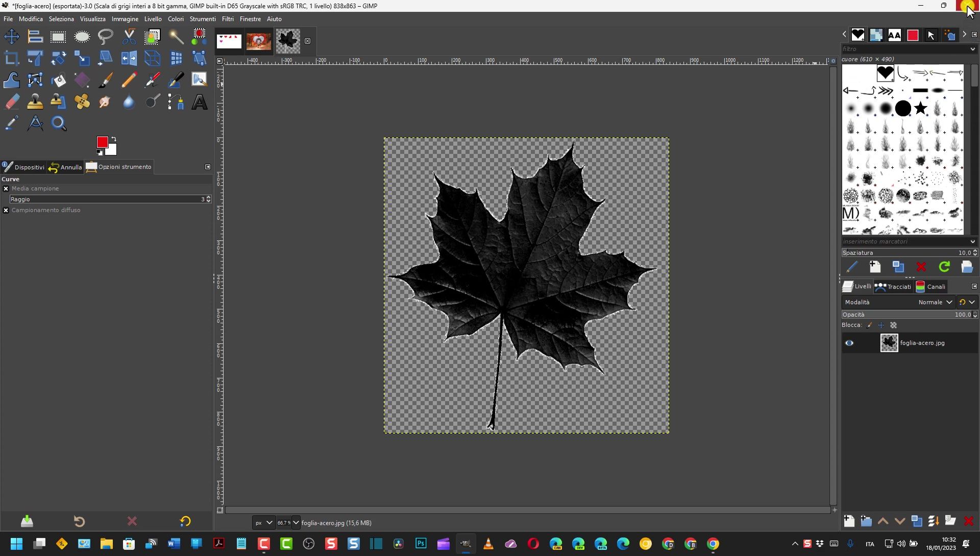Select the Scale tool
Image resolution: width=980 pixels, height=556 pixels.
point(82,58)
